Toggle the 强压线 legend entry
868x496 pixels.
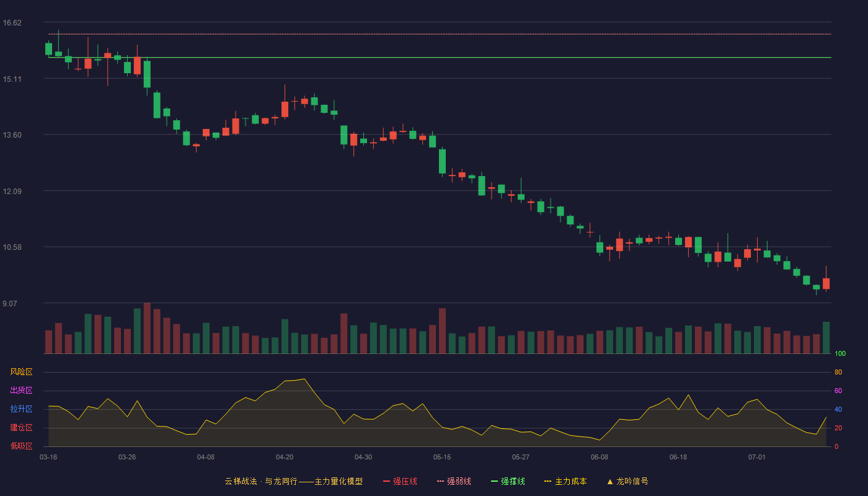tap(400, 481)
